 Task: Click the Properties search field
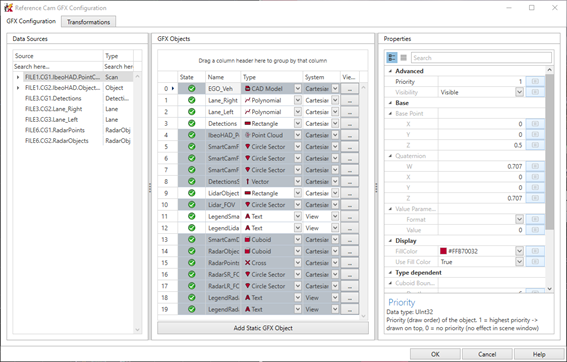[x=481, y=58]
